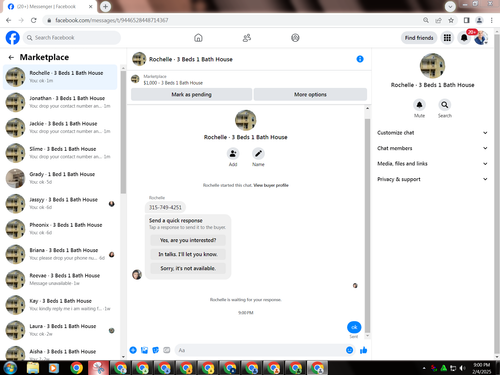Open conversation information icon in chat header
500x375 pixels.
coord(360,59)
